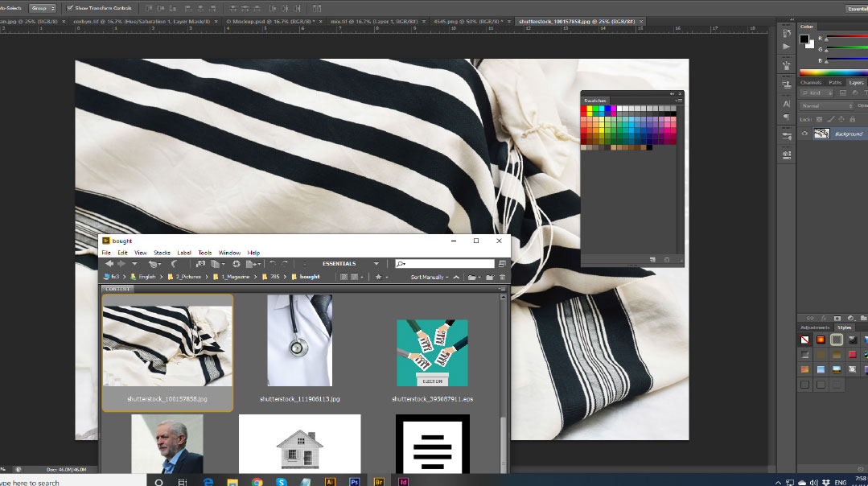The height and width of the screenshot is (486, 868).
Task: Open the Bridge Stacks menu
Action: point(162,253)
